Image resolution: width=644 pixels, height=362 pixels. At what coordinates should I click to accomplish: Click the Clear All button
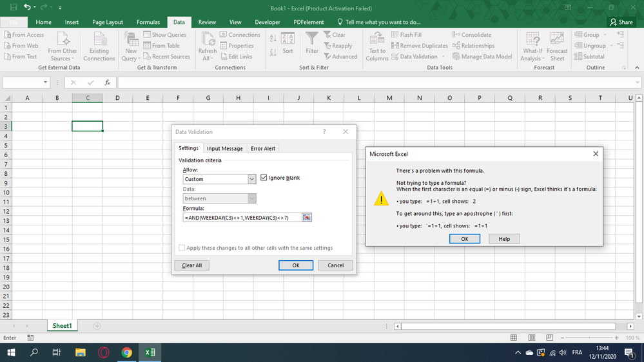(191, 265)
